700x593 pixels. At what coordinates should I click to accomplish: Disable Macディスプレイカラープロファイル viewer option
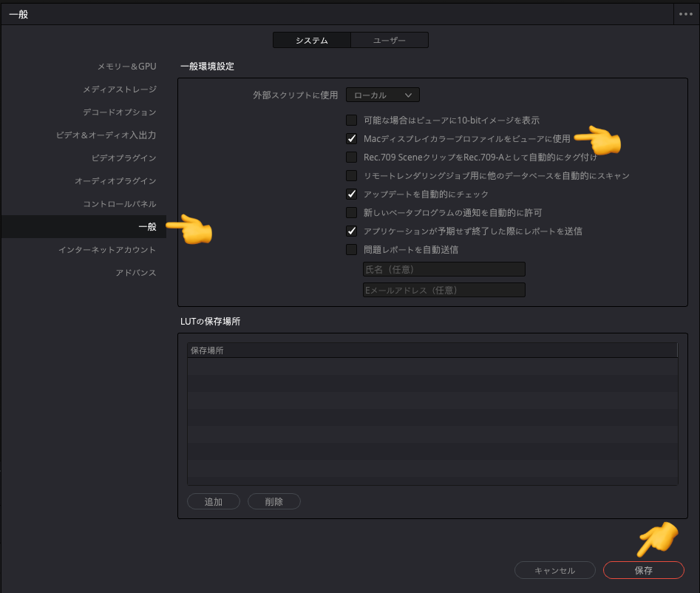coord(352,139)
